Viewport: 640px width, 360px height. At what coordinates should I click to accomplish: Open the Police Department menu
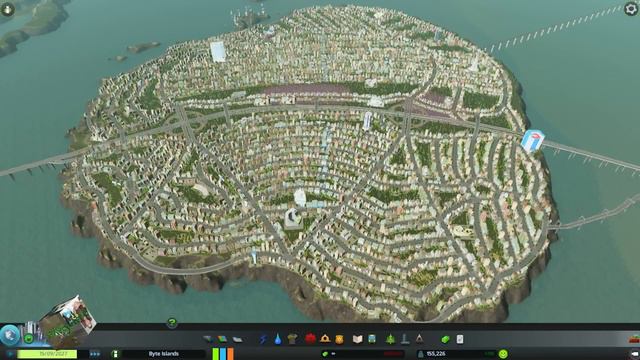coord(339,339)
